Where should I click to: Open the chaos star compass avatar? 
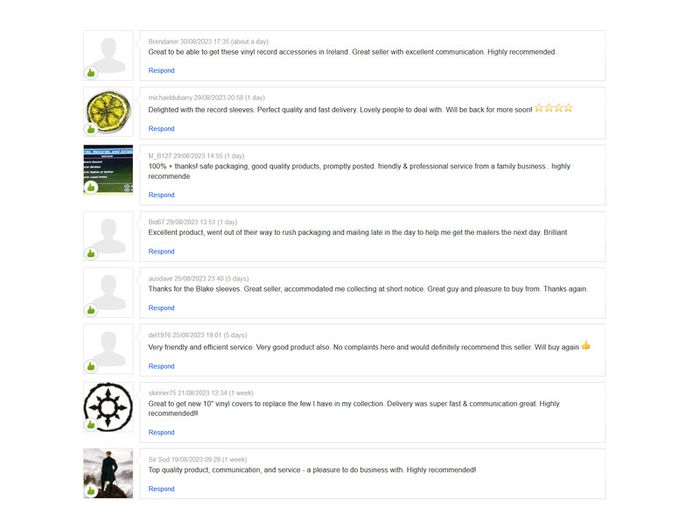pyautogui.click(x=108, y=407)
